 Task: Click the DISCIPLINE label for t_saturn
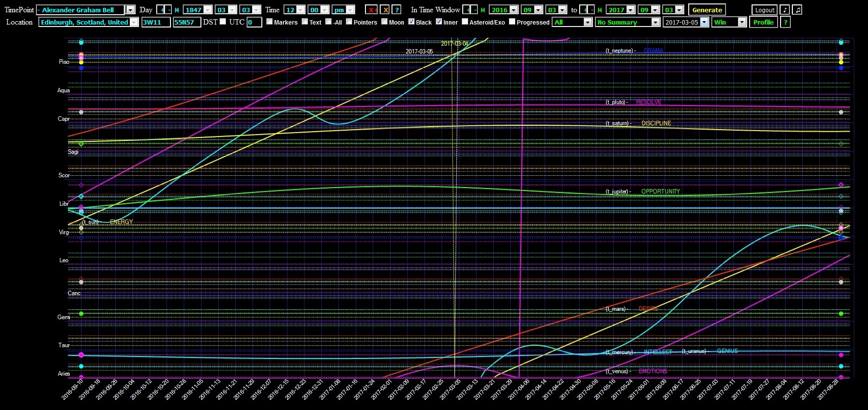click(x=656, y=123)
